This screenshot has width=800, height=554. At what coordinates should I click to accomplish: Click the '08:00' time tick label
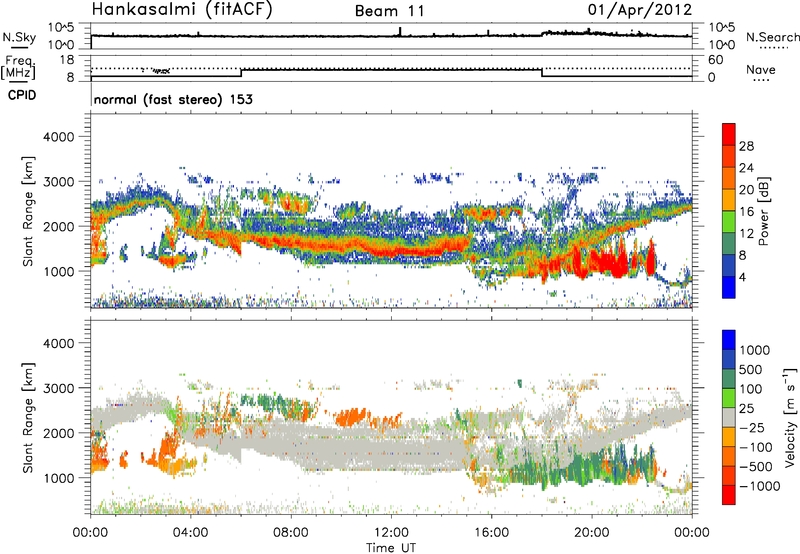point(291,533)
